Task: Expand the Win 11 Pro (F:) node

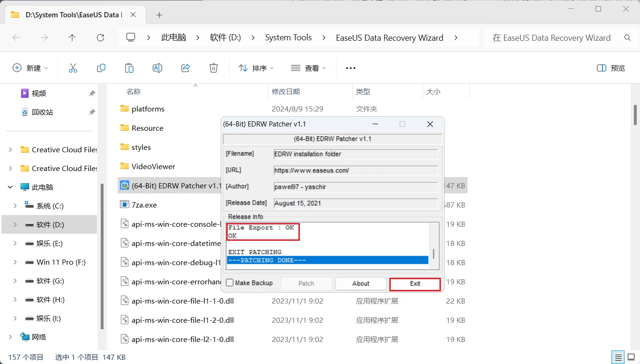Action: click(15, 262)
